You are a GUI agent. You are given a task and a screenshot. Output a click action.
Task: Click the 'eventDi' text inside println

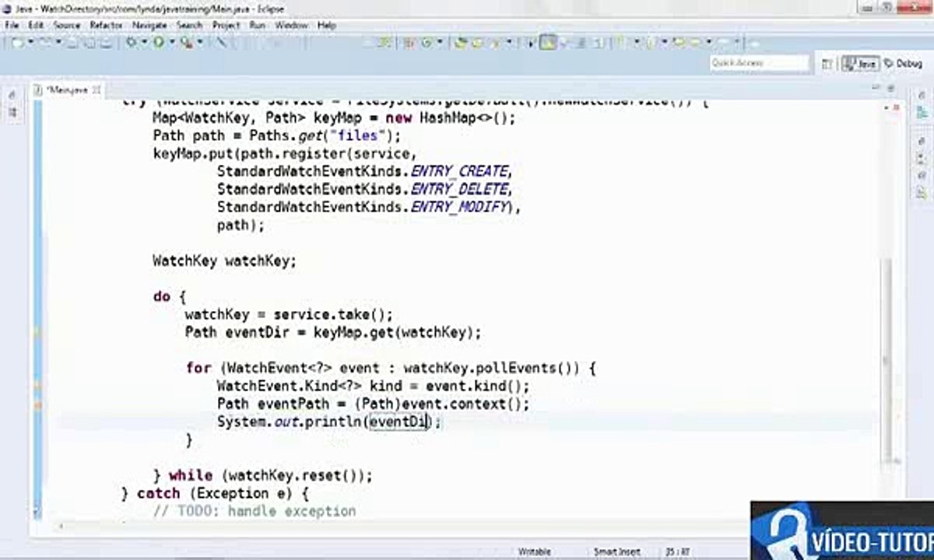coord(399,422)
